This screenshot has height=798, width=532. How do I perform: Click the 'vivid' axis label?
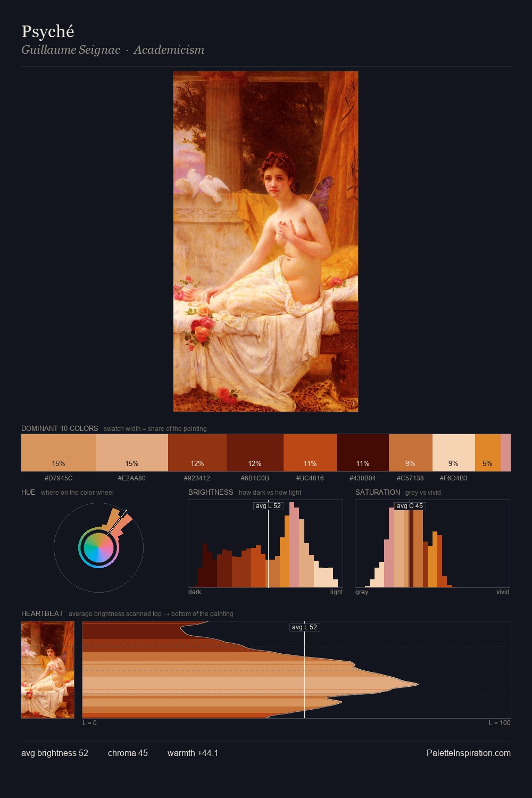503,592
